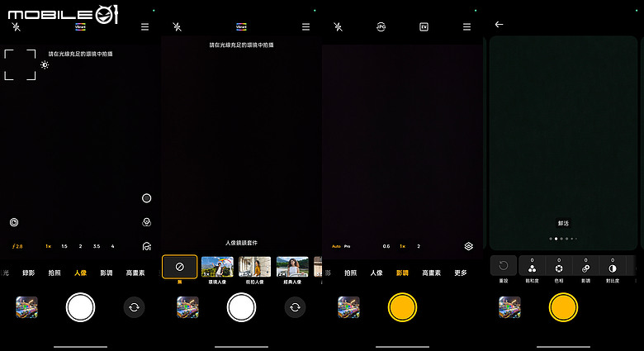
Task: Open the Vibrant style icon on the first screen
Action: click(x=81, y=27)
